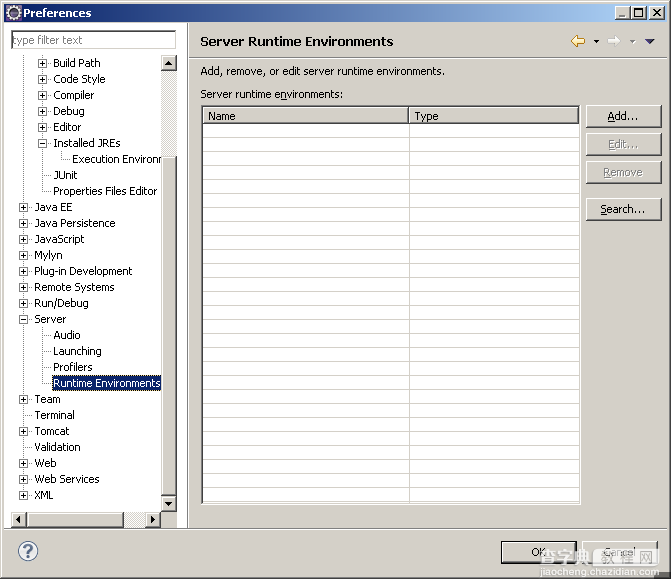Select the Audio item under Server
Screen dimensions: 671x579
point(67,335)
